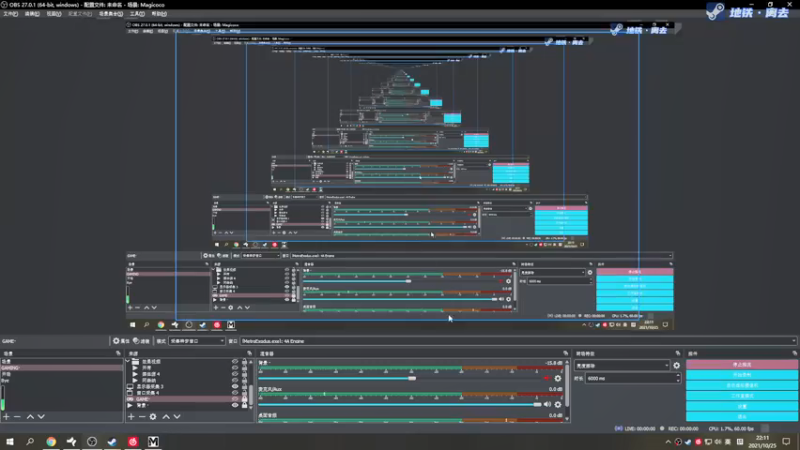Viewport: 800px width, 450px height.
Task: Open Windows notification center icon
Action: click(786, 442)
